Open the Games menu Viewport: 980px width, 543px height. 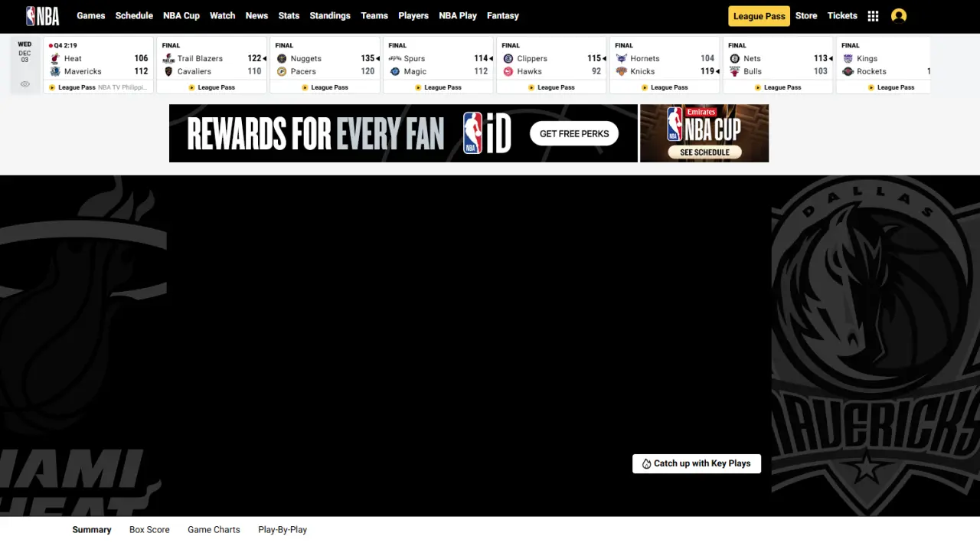[x=91, y=16]
